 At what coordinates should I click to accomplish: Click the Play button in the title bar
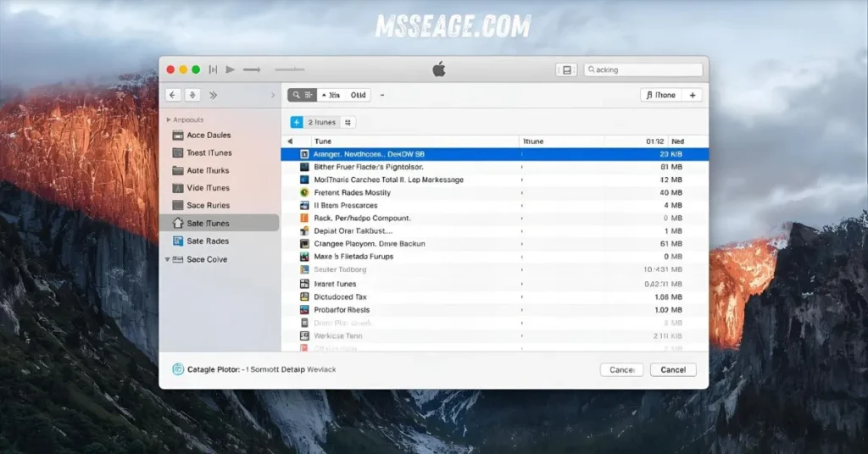[231, 69]
